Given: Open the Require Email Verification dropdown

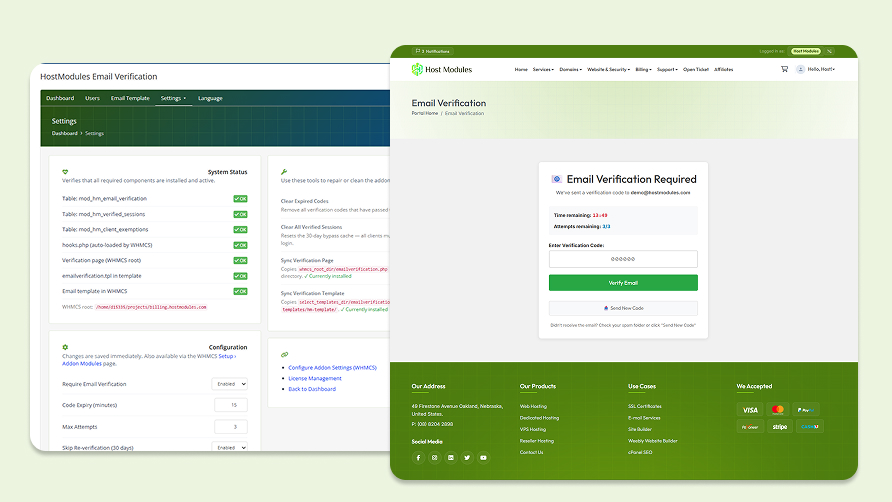Looking at the screenshot, I should click(x=230, y=384).
